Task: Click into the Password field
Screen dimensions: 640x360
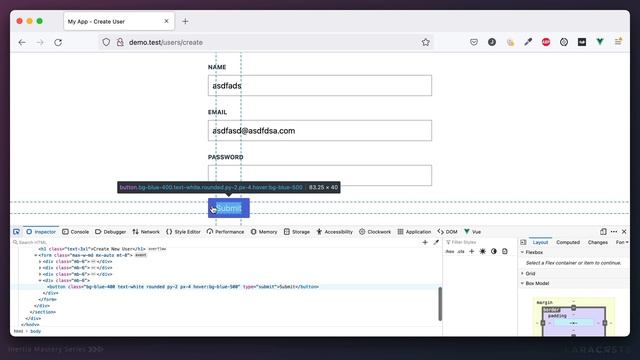Action: [320, 176]
